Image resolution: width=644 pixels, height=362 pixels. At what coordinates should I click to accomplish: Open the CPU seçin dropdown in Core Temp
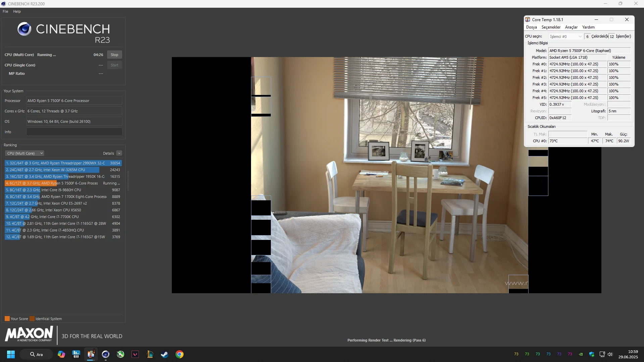[566, 37]
